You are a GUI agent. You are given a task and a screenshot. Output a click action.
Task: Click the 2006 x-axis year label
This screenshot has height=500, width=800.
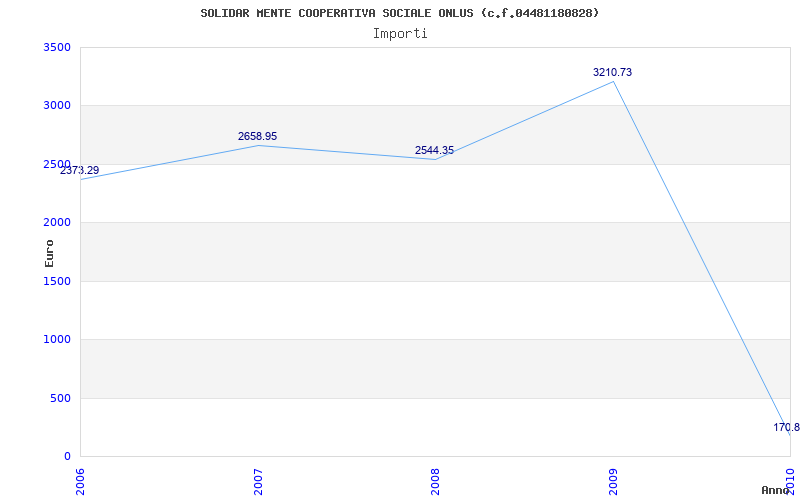tap(81, 481)
